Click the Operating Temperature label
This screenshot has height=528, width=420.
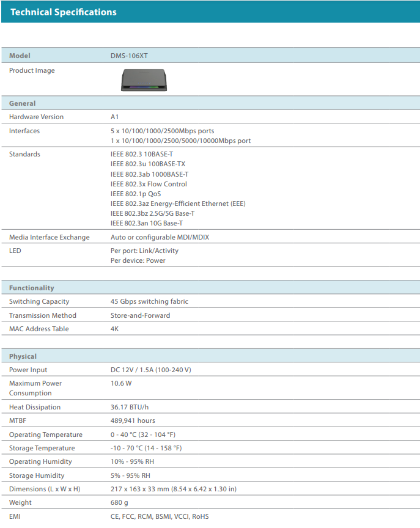[x=45, y=435]
